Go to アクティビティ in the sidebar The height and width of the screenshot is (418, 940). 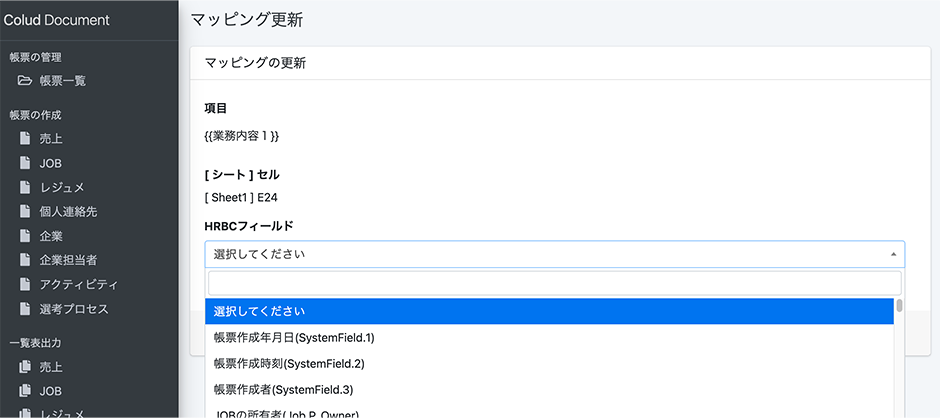pos(79,285)
